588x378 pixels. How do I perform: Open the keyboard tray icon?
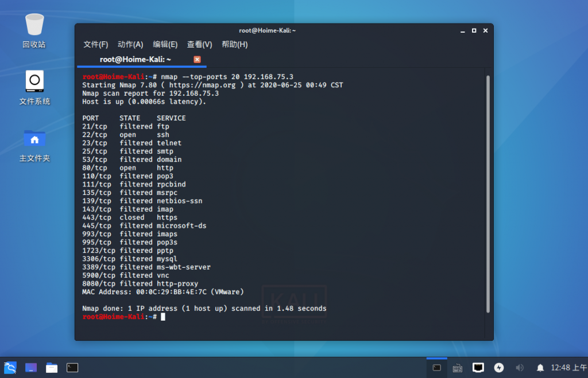458,368
